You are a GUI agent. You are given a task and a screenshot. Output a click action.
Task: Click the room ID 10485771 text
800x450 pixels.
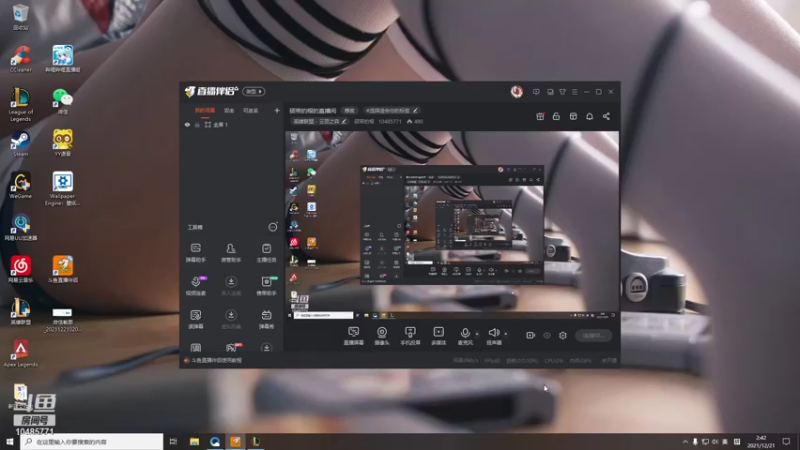(390, 121)
